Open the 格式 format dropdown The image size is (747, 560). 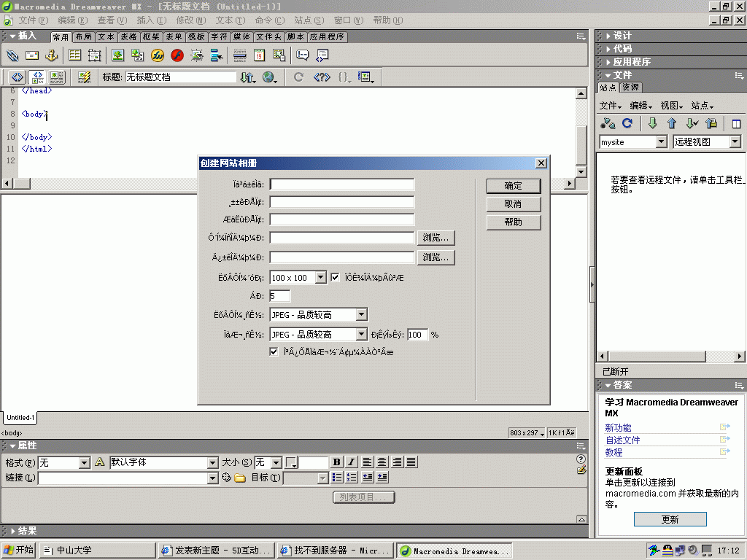85,462
